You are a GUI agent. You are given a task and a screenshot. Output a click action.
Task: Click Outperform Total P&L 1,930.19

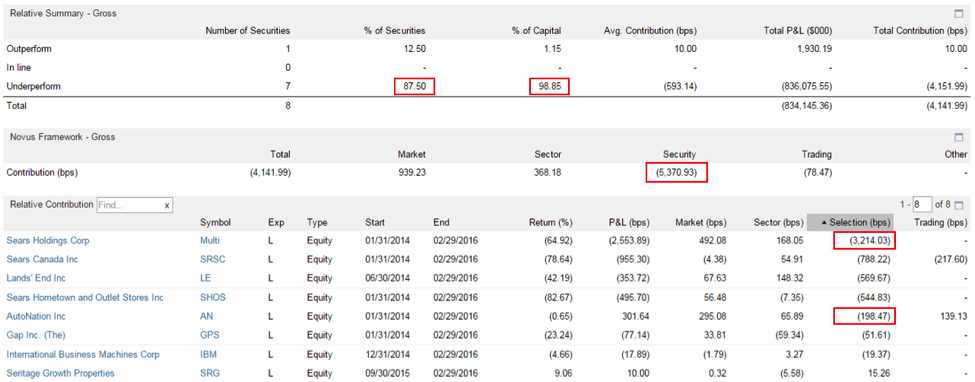[815, 49]
